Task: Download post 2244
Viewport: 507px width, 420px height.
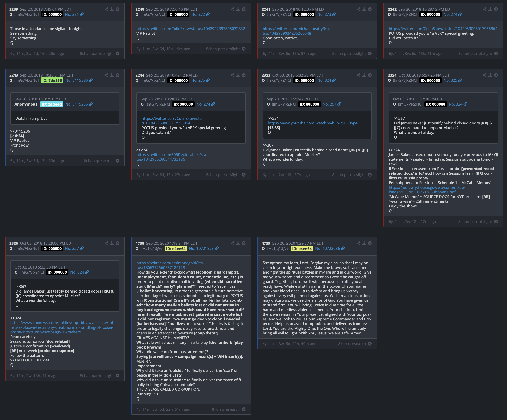Action: tap(238, 75)
